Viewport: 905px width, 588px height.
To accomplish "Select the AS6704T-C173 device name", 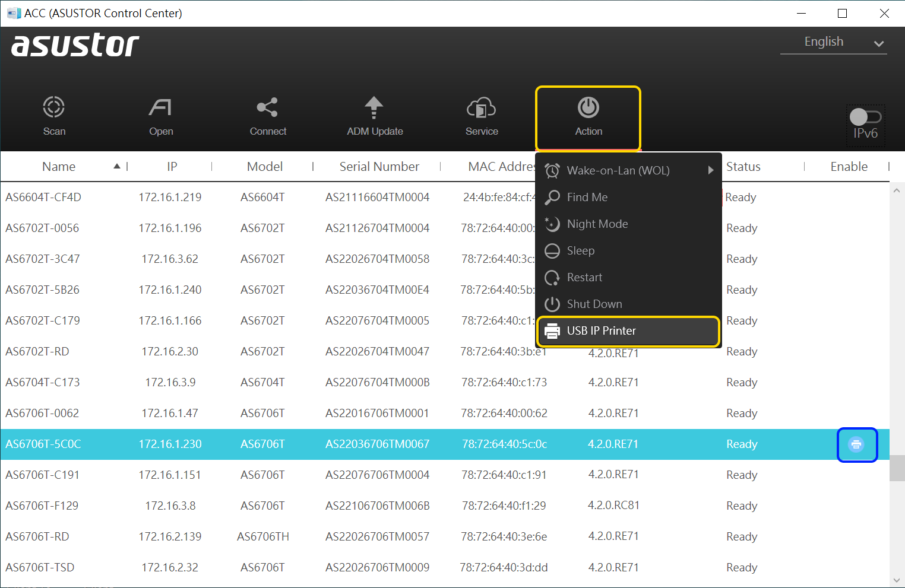I will [x=43, y=383].
